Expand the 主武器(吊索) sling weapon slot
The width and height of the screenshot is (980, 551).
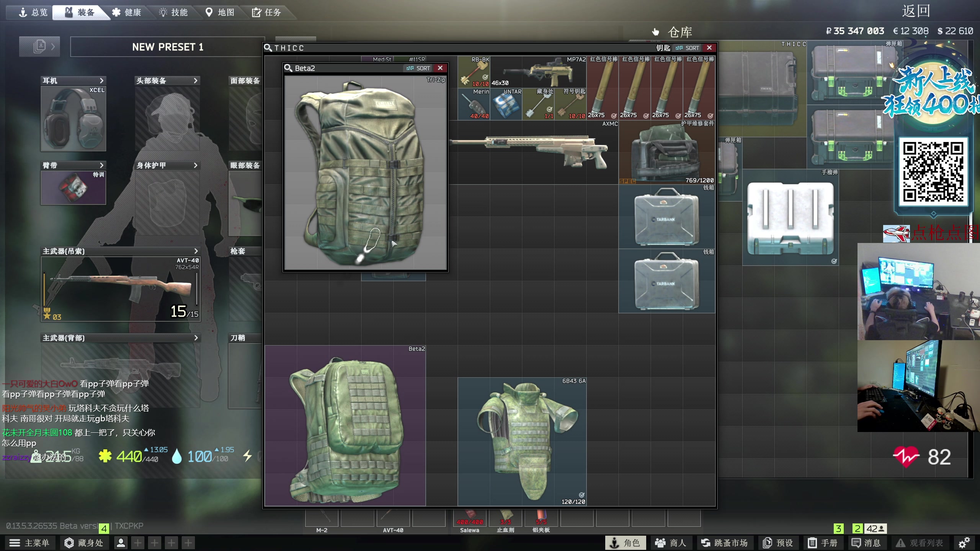click(x=196, y=251)
